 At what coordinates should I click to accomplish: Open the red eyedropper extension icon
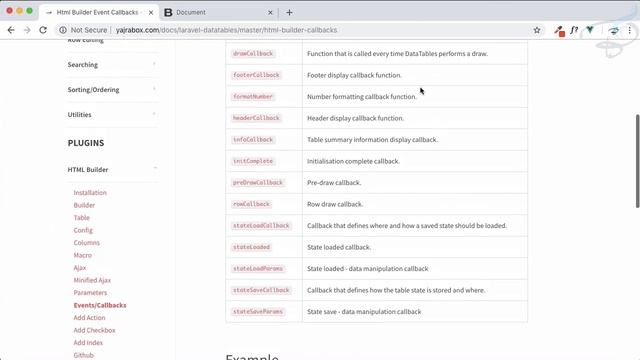coord(559,31)
